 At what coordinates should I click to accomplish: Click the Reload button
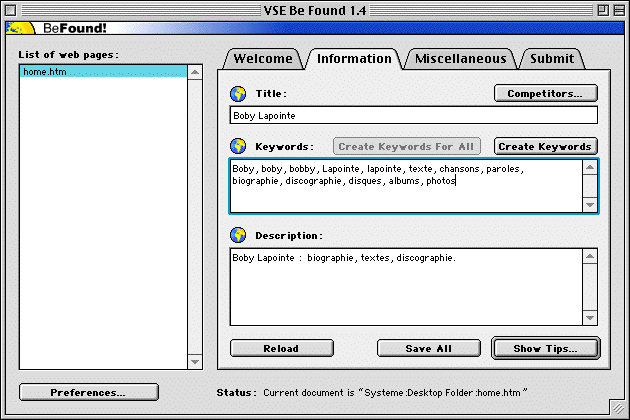click(x=282, y=348)
